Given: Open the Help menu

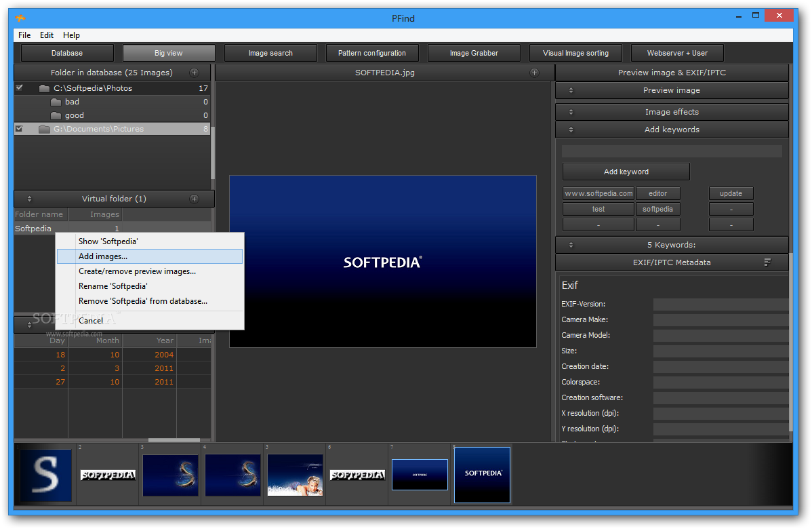Looking at the screenshot, I should [x=71, y=35].
